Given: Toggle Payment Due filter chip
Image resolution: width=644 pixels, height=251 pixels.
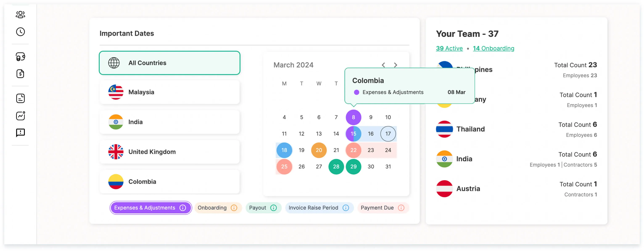Looking at the screenshot, I should coord(383,208).
